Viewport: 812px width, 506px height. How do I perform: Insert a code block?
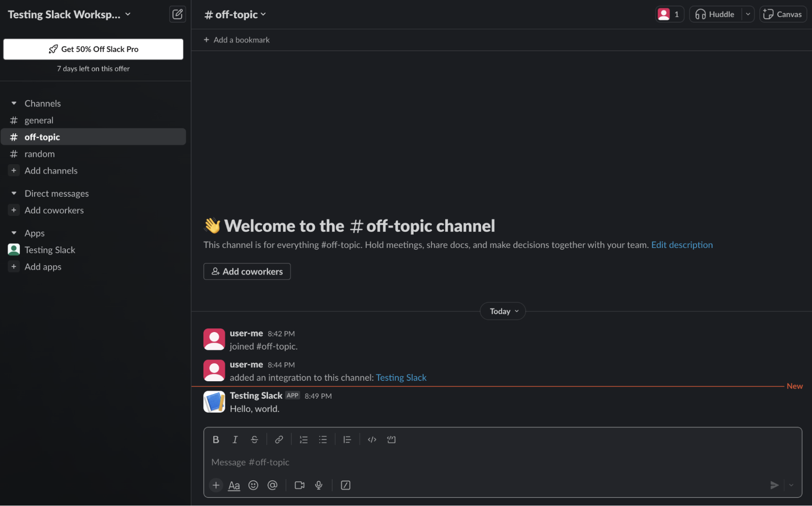(x=391, y=439)
